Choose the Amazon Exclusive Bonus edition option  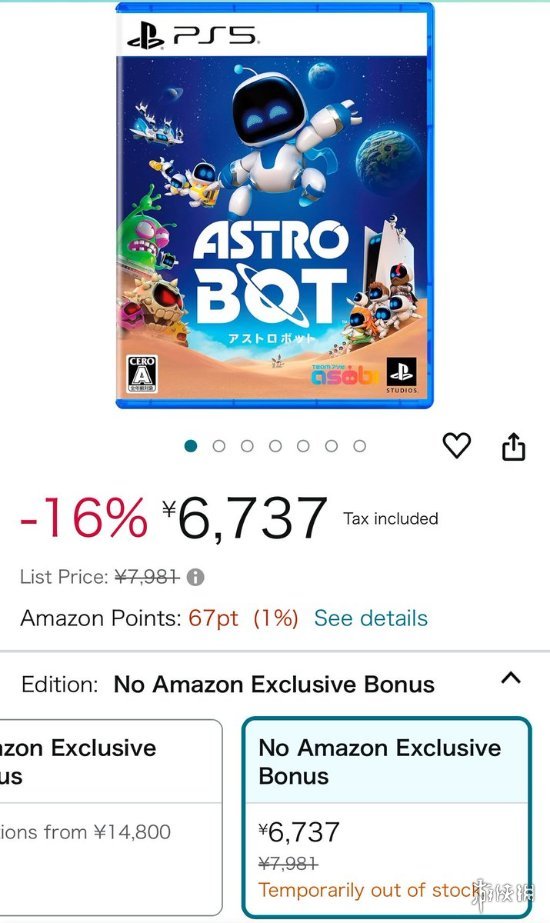pos(111,817)
